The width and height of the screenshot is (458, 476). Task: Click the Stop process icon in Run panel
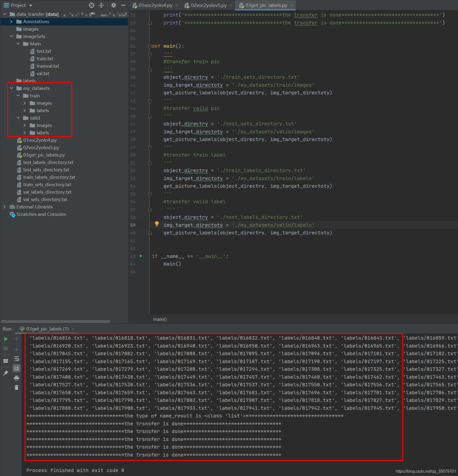coord(6,349)
